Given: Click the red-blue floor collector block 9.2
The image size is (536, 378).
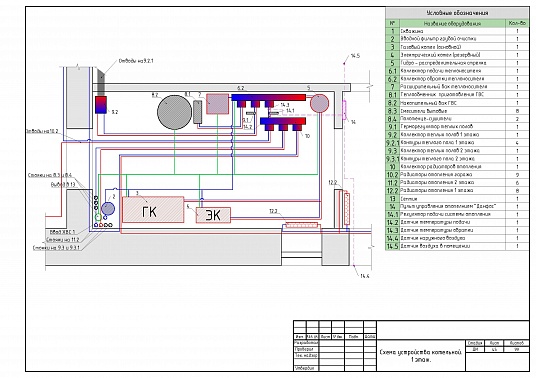Looking at the screenshot, I should [101, 105].
